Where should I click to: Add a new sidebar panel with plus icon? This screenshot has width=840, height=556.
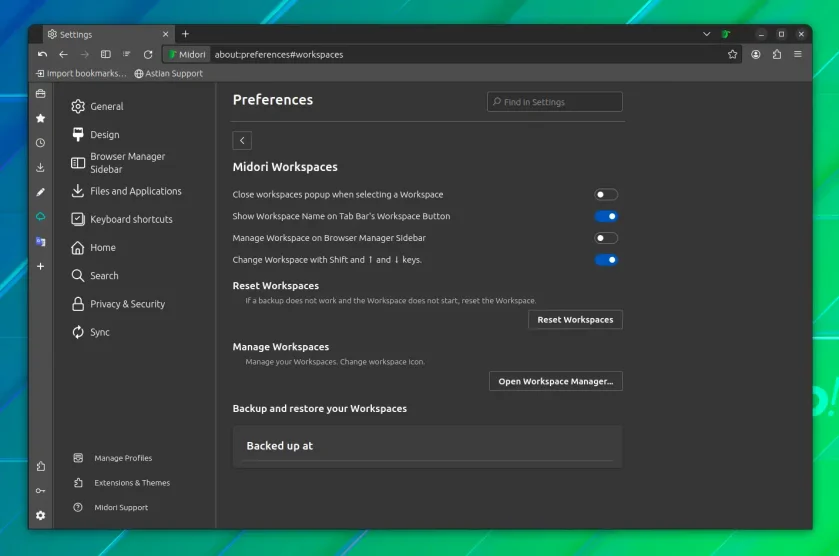[40, 266]
